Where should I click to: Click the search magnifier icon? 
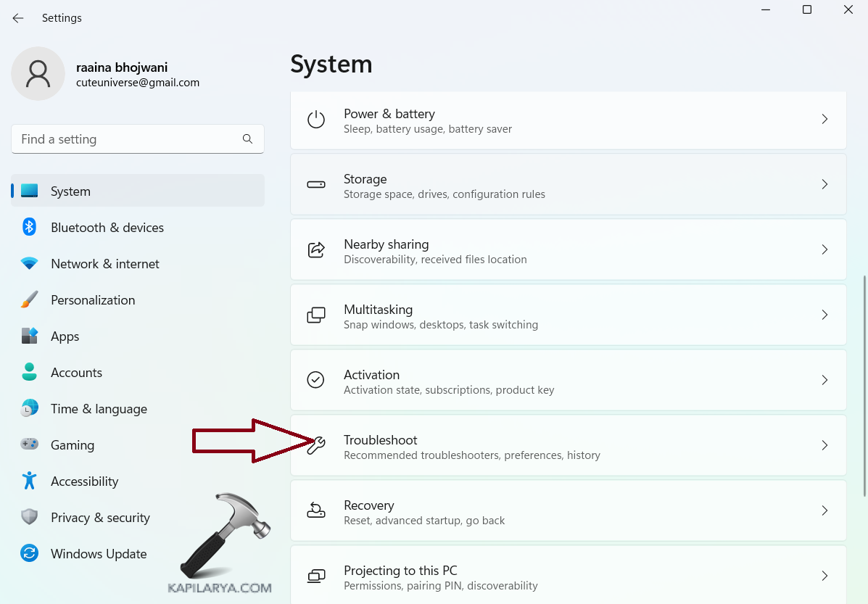pyautogui.click(x=247, y=138)
